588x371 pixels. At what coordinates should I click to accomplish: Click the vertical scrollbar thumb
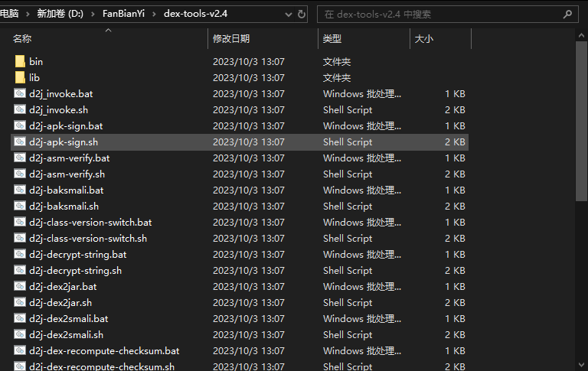click(x=581, y=122)
